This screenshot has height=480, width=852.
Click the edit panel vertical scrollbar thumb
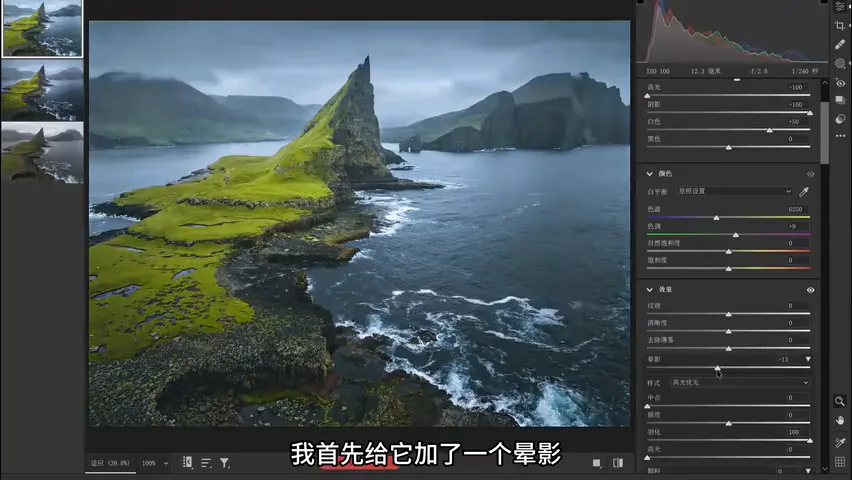click(x=825, y=133)
